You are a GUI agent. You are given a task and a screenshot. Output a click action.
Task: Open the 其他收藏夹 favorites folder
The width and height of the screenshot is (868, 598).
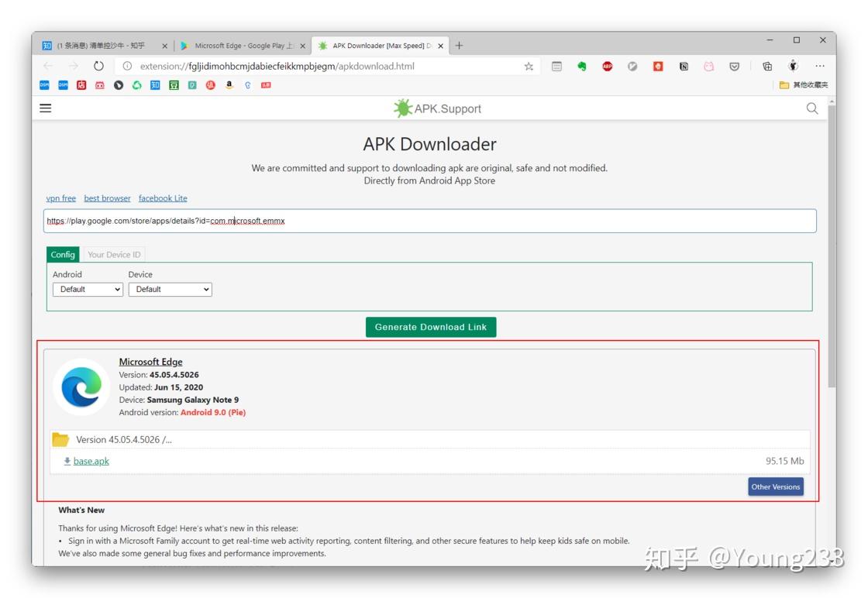click(x=804, y=85)
